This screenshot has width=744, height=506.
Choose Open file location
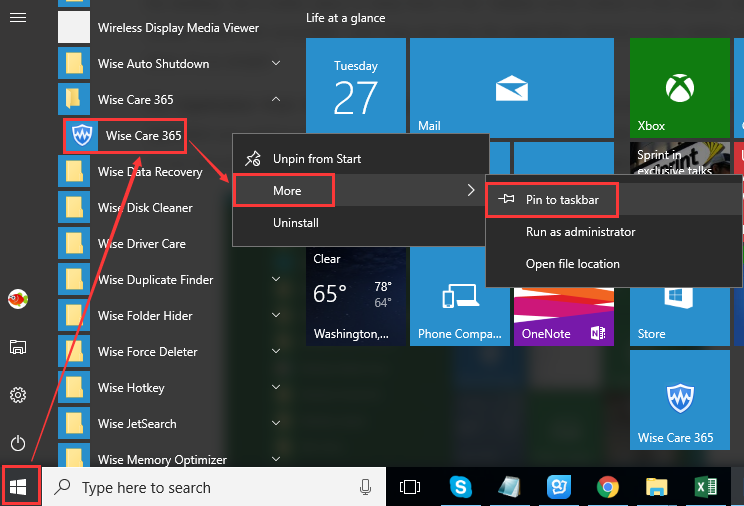[x=614, y=264]
